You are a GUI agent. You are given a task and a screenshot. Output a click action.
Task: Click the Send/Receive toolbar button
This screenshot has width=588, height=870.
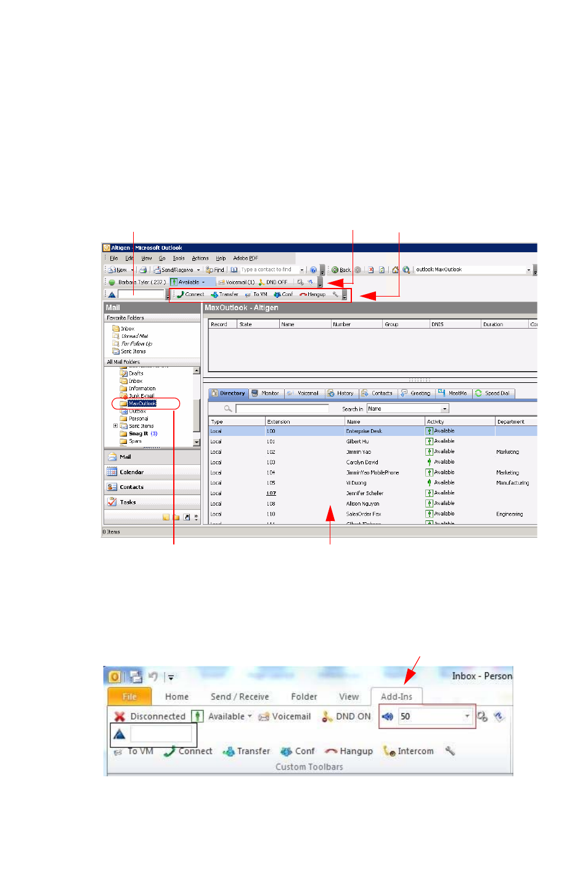pyautogui.click(x=177, y=270)
